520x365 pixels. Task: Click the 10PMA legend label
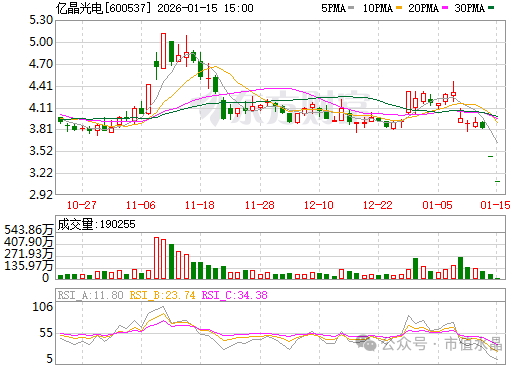(378, 8)
